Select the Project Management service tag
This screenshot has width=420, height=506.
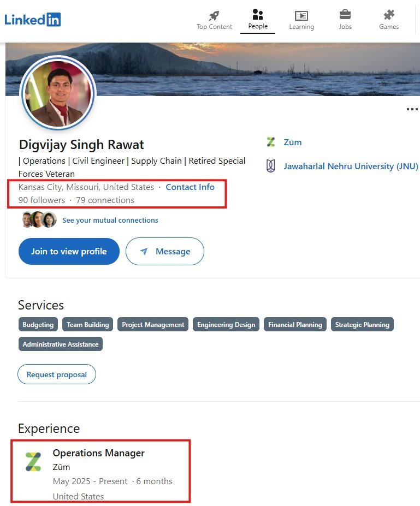(153, 325)
